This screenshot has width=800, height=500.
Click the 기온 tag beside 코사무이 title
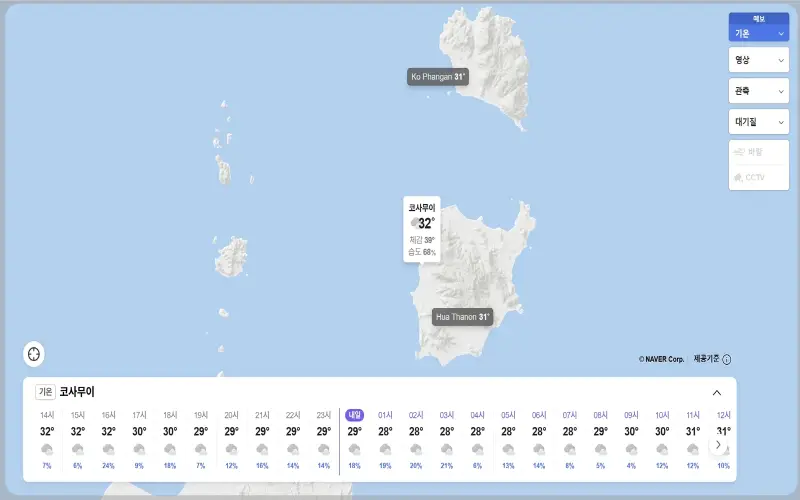pos(45,392)
